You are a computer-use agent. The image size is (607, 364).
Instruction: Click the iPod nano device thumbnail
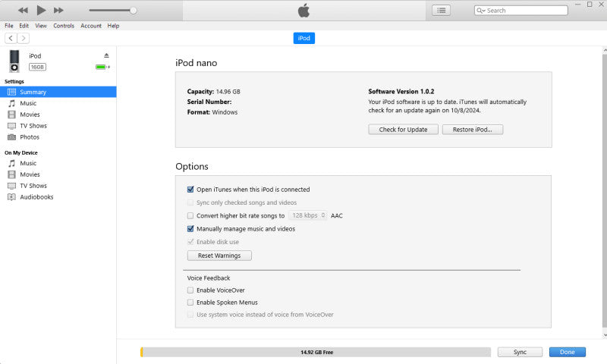pos(14,61)
